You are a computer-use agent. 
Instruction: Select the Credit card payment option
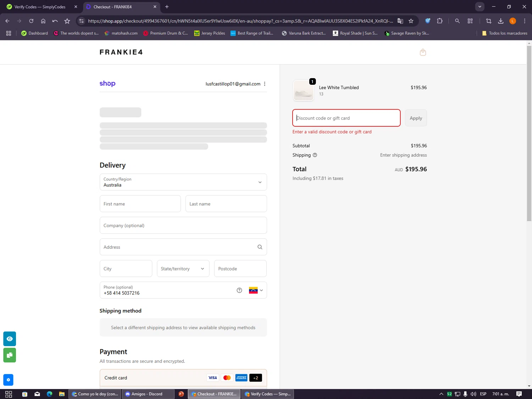coord(183,378)
